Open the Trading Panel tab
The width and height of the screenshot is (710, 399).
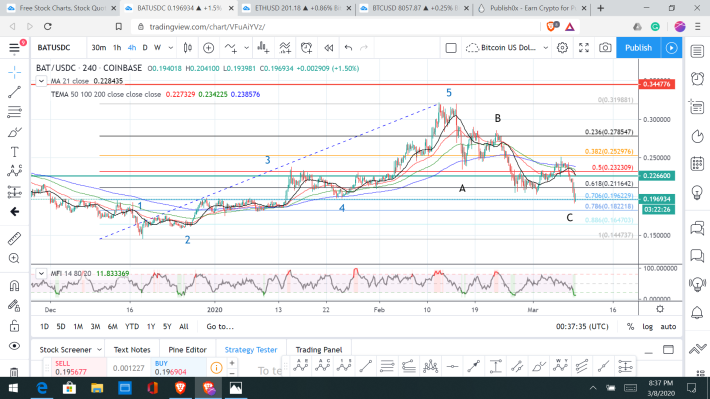click(x=319, y=350)
